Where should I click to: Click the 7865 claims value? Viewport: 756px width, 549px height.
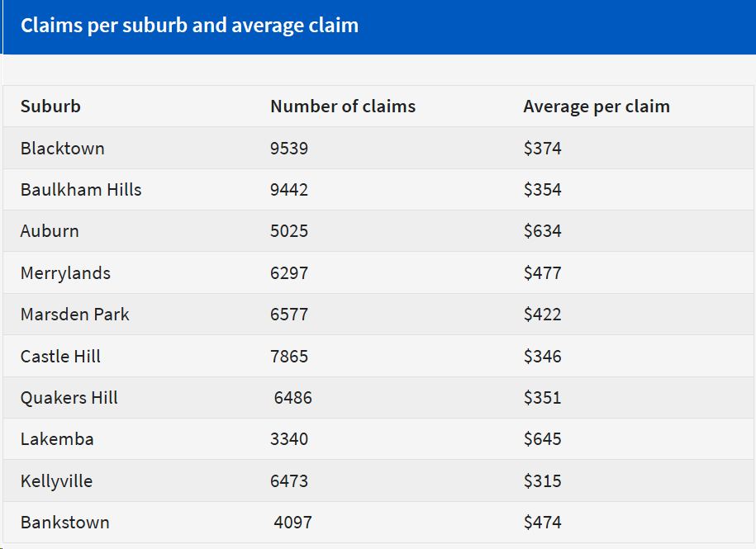[x=289, y=357]
